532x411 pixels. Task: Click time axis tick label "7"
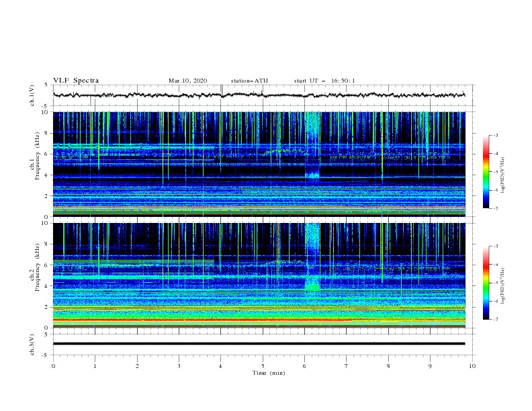(347, 366)
